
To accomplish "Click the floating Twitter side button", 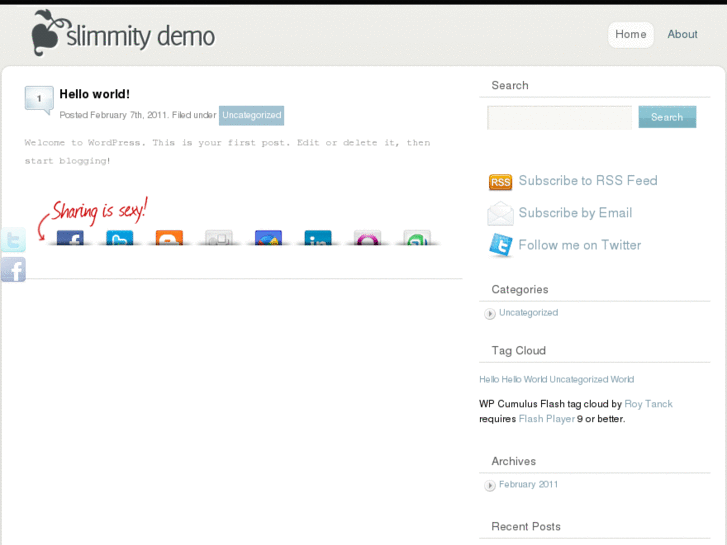I will [x=13, y=240].
